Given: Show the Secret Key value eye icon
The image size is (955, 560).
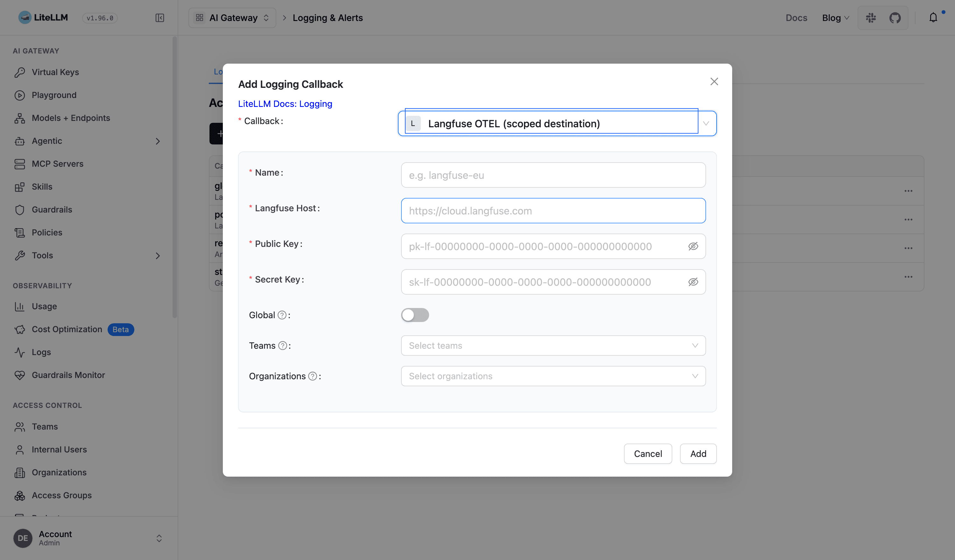Looking at the screenshot, I should point(693,282).
